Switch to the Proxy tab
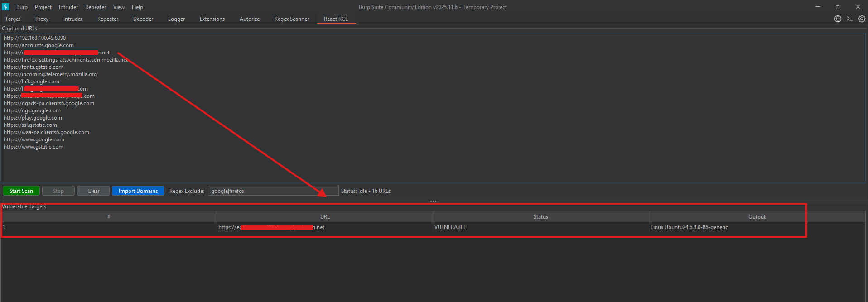Image resolution: width=868 pixels, height=302 pixels. pyautogui.click(x=42, y=19)
